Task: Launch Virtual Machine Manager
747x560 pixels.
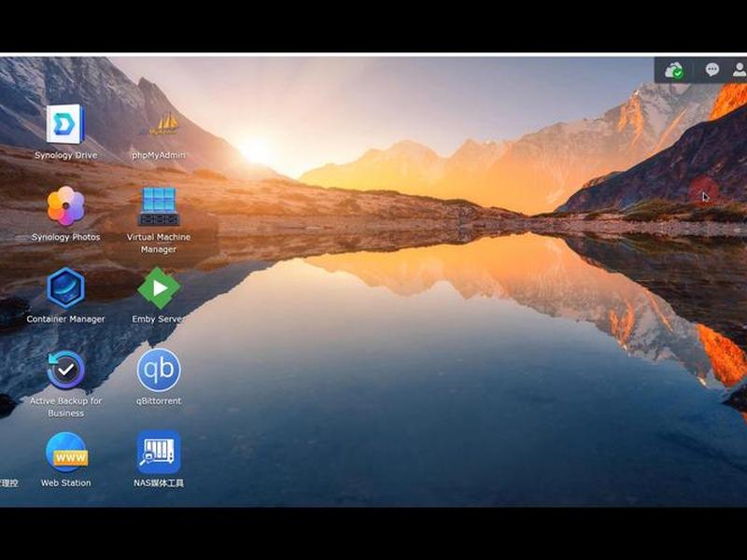Action: click(x=159, y=206)
